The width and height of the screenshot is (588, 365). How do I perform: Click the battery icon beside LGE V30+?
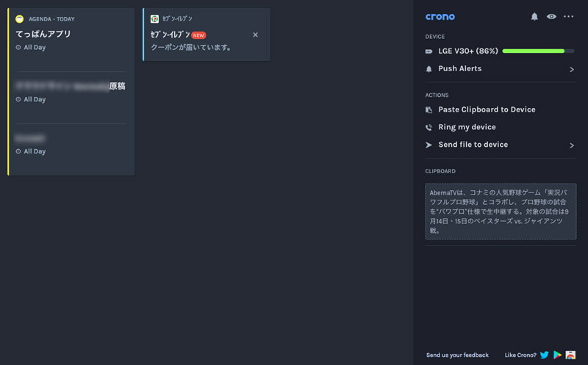(429, 51)
